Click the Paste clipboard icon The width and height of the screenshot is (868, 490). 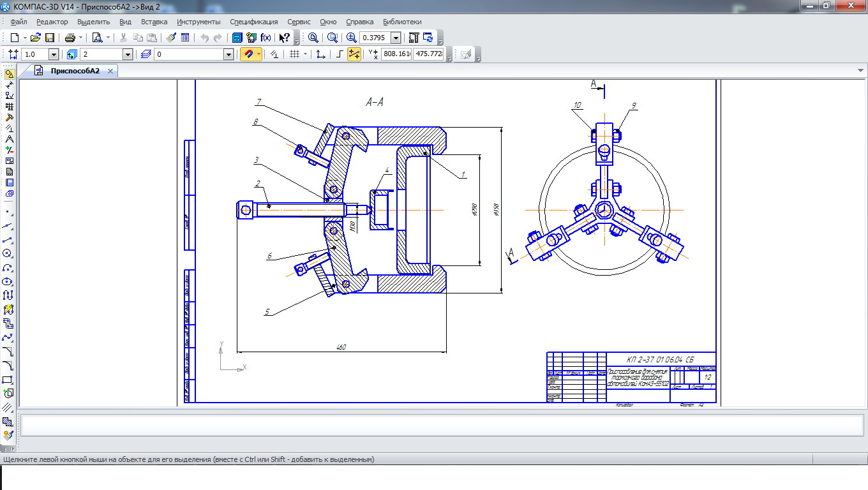pos(152,38)
